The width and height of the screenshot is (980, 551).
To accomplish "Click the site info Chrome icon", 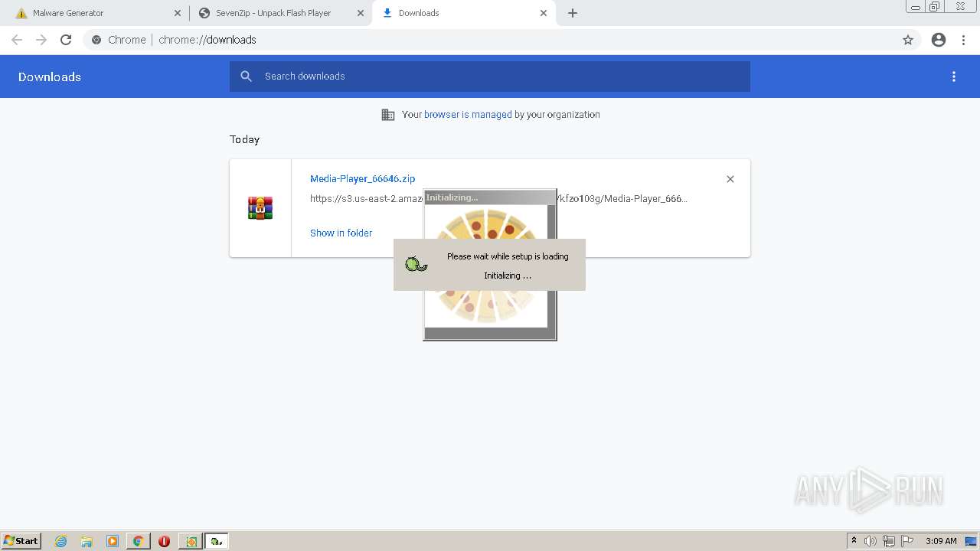I will click(96, 40).
